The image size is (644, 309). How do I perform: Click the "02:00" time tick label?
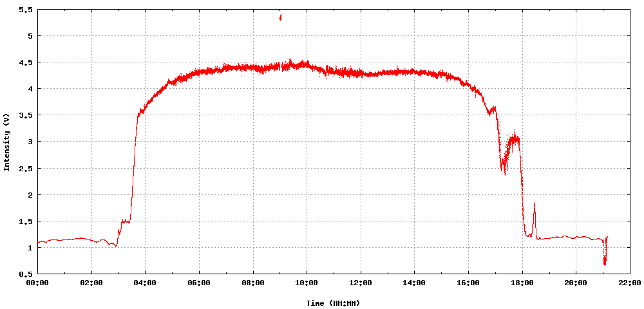click(91, 283)
